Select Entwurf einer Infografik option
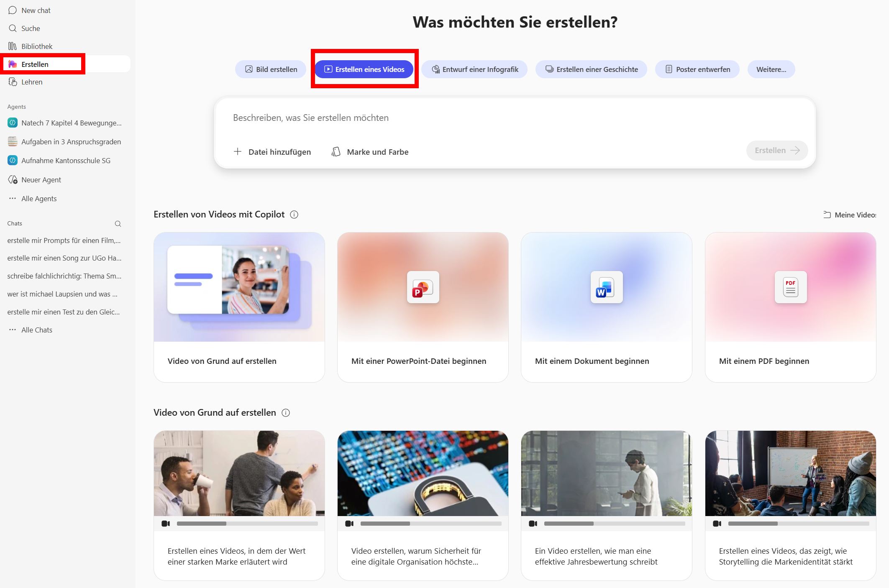This screenshot has height=588, width=889. [474, 69]
